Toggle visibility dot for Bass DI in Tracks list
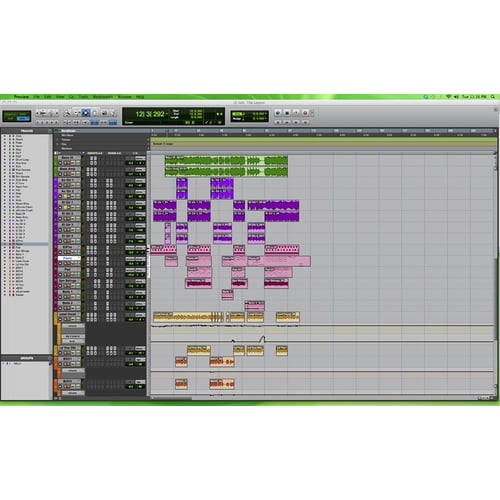The width and height of the screenshot is (500, 500). [4, 214]
